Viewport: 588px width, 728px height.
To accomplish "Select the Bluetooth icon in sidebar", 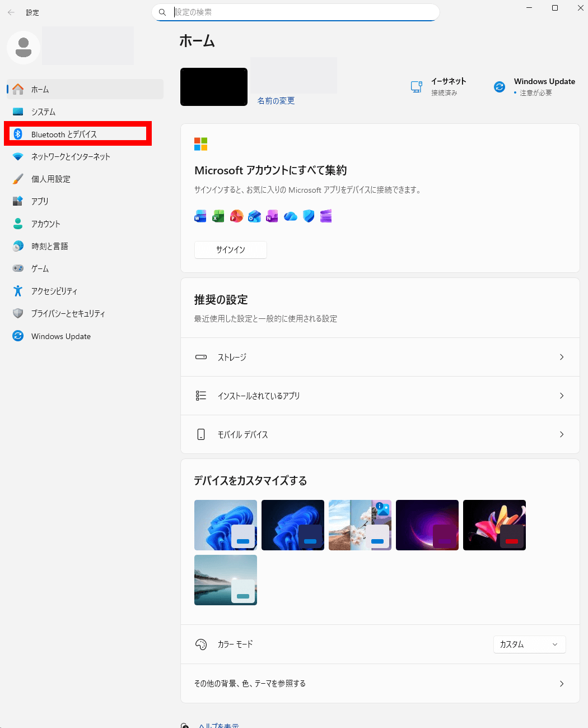I will click(x=18, y=134).
